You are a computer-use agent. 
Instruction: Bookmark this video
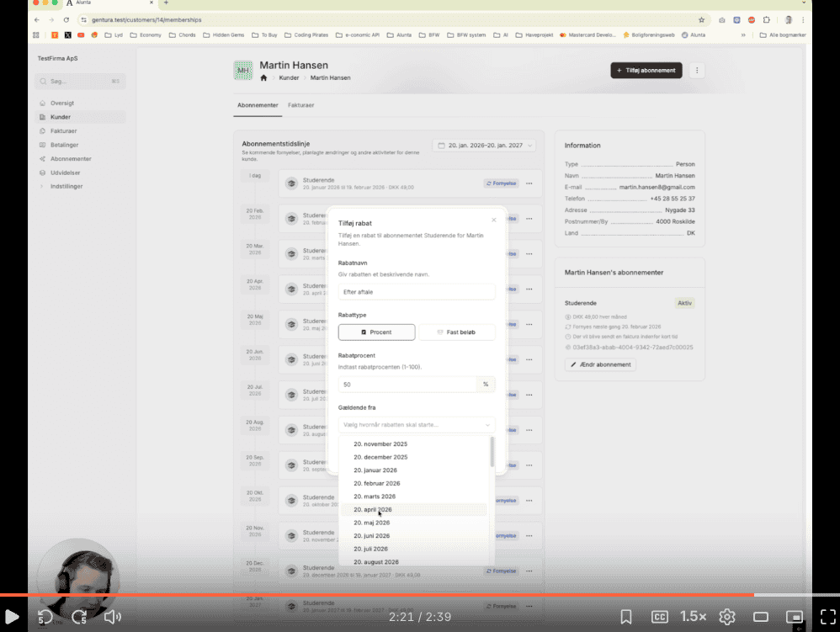pos(626,617)
